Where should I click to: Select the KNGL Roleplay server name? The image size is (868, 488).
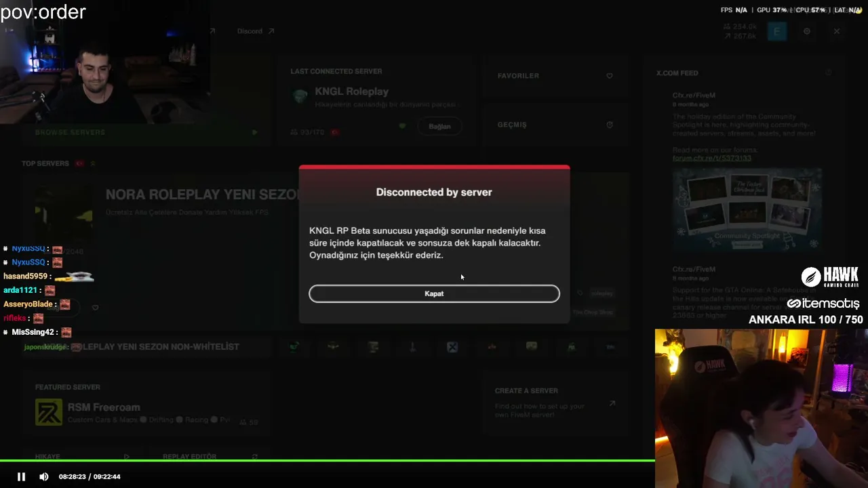coord(351,91)
